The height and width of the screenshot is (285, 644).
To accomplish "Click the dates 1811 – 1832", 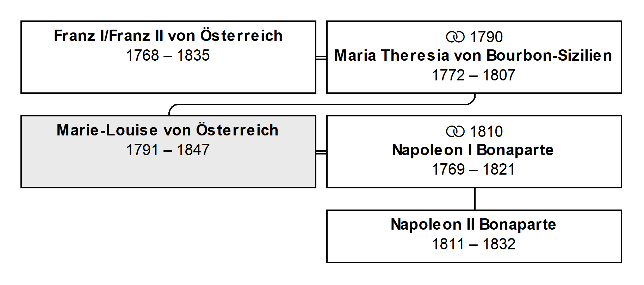I will [474, 244].
